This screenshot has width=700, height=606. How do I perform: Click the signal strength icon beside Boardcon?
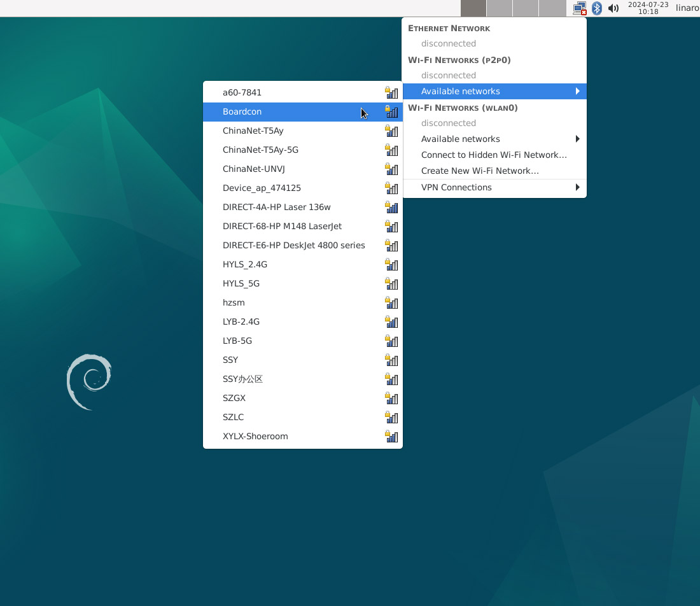[x=391, y=112]
